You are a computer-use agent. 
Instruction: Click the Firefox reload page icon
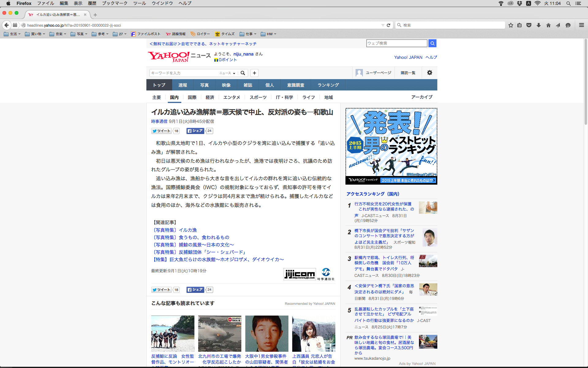pyautogui.click(x=388, y=25)
